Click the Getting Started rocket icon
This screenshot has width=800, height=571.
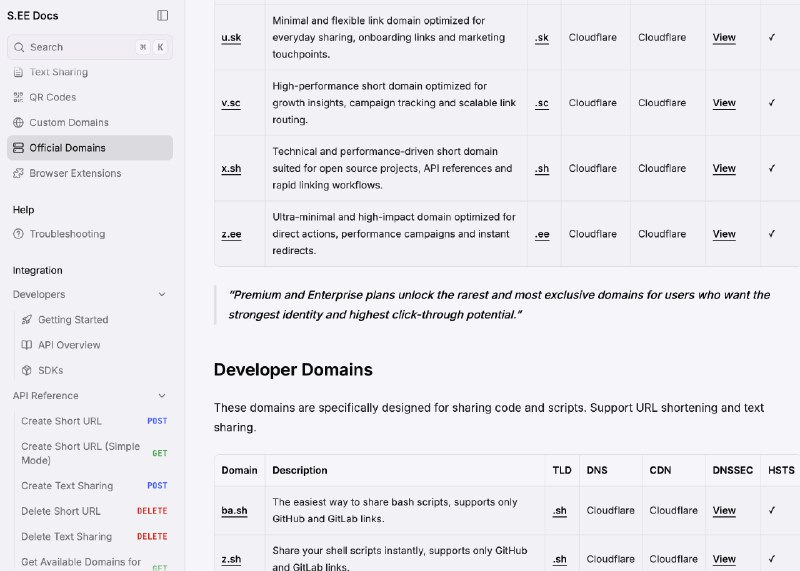[28, 320]
